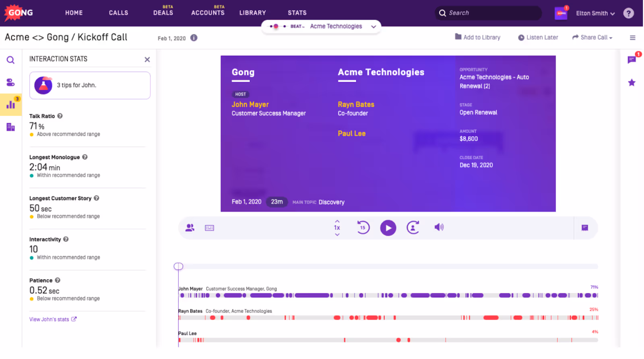Click the 2:04 min Longest Monologue value
The width and height of the screenshot is (644, 359).
(x=45, y=167)
